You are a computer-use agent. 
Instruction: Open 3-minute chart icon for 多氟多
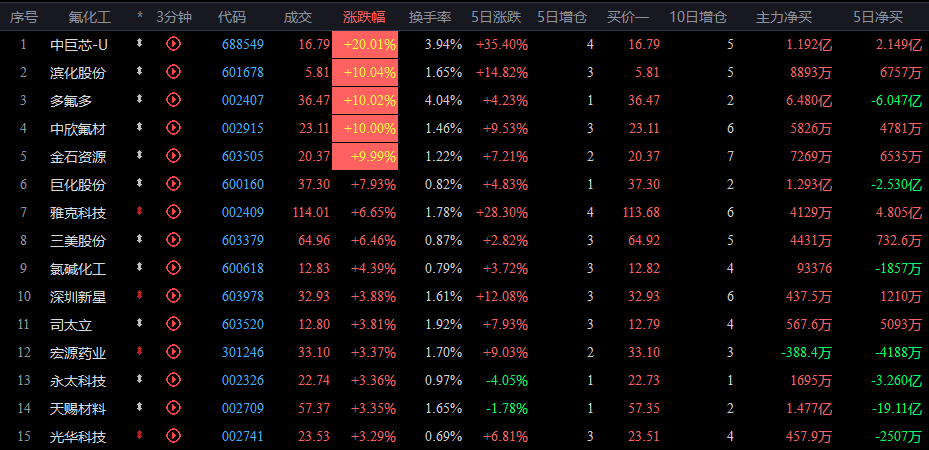(x=173, y=99)
